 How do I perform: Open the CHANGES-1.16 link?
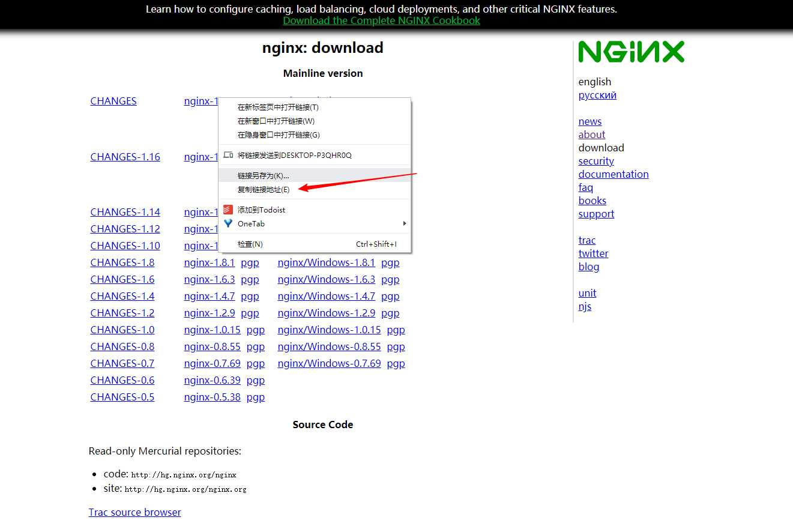click(125, 157)
